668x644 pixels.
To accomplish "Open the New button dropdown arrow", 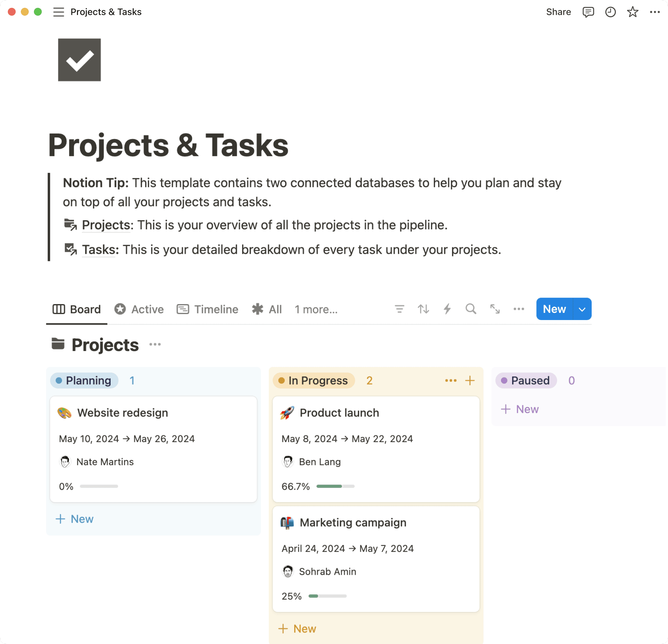I will (582, 309).
